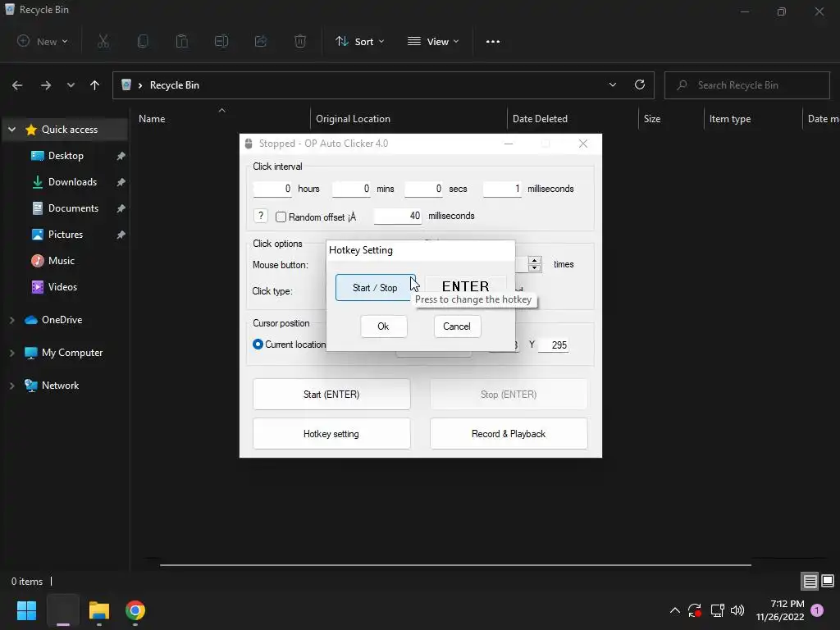Screen dimensions: 840x630
Task: Expand the OneDrive tree node
Action: point(11,320)
